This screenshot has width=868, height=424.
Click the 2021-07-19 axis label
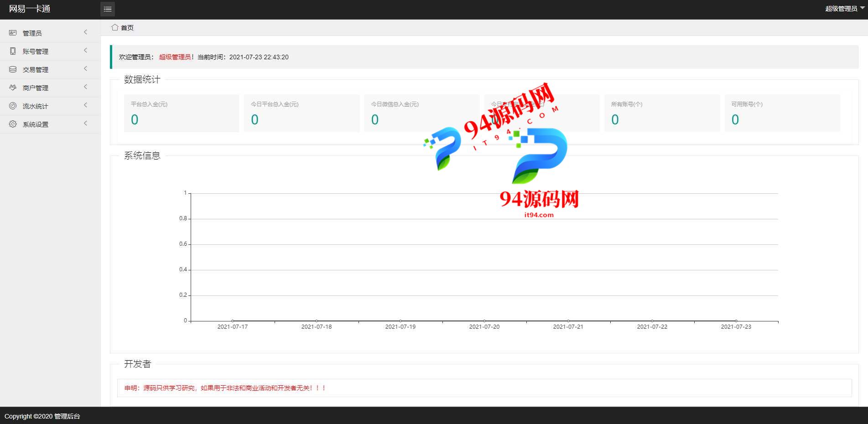[400, 327]
